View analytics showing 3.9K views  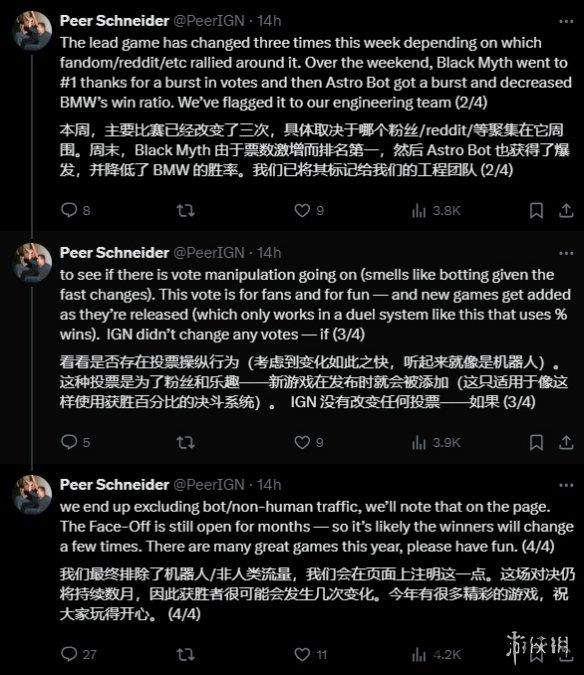[436, 443]
